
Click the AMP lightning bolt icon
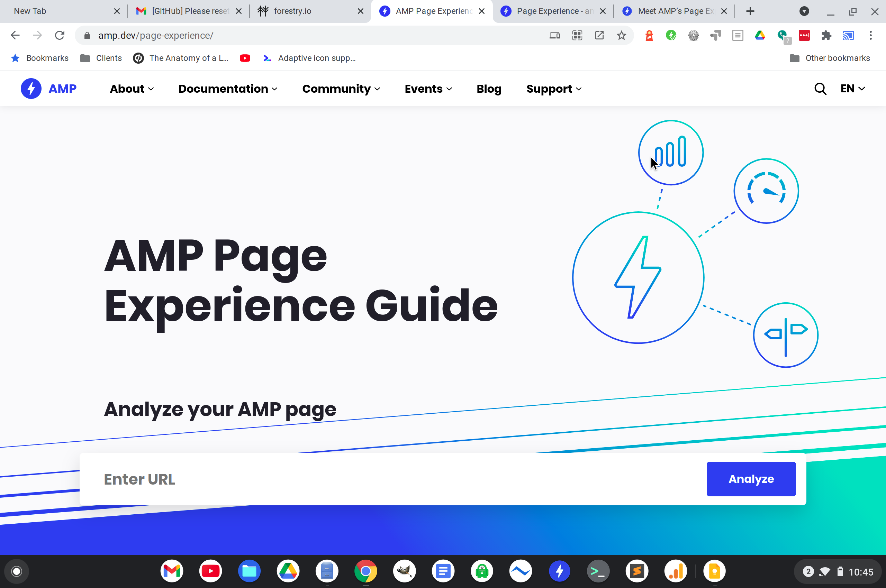pos(31,89)
